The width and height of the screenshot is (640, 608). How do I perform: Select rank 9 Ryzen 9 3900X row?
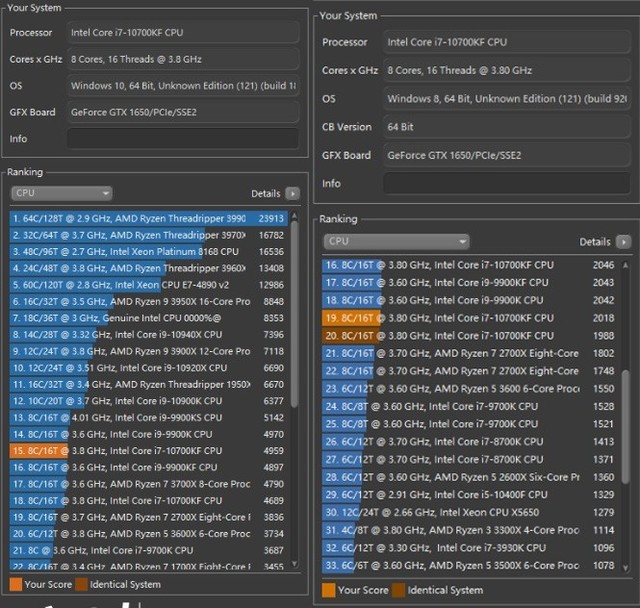pyautogui.click(x=149, y=351)
